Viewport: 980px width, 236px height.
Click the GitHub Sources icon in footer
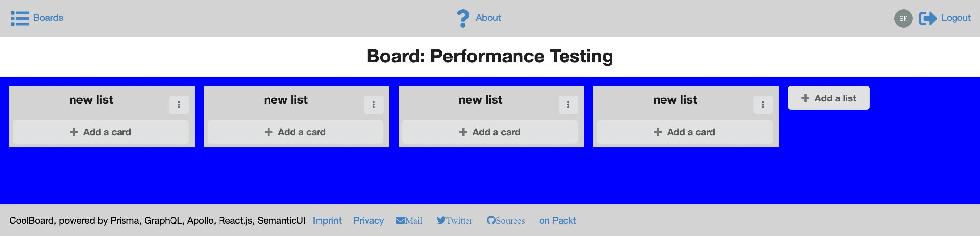click(491, 220)
